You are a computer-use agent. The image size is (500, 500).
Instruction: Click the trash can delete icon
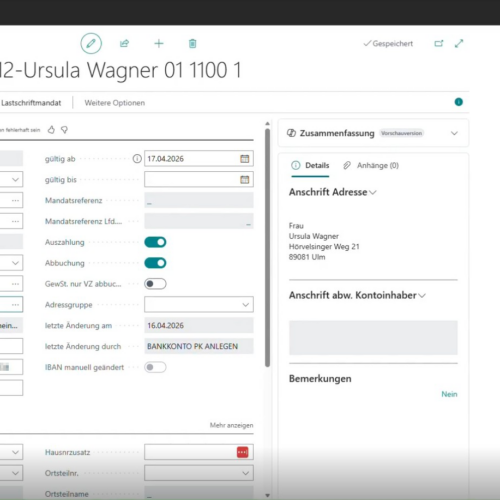point(192,44)
